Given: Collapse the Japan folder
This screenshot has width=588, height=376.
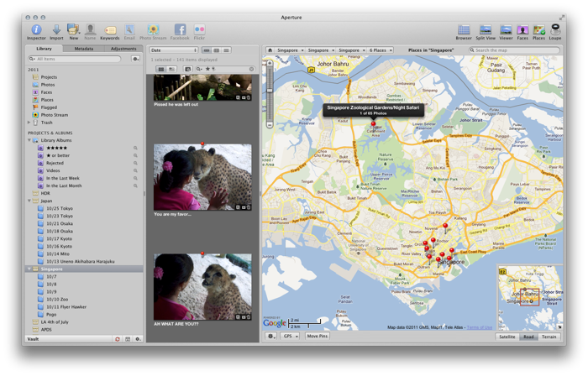Looking at the screenshot, I should coord(29,201).
